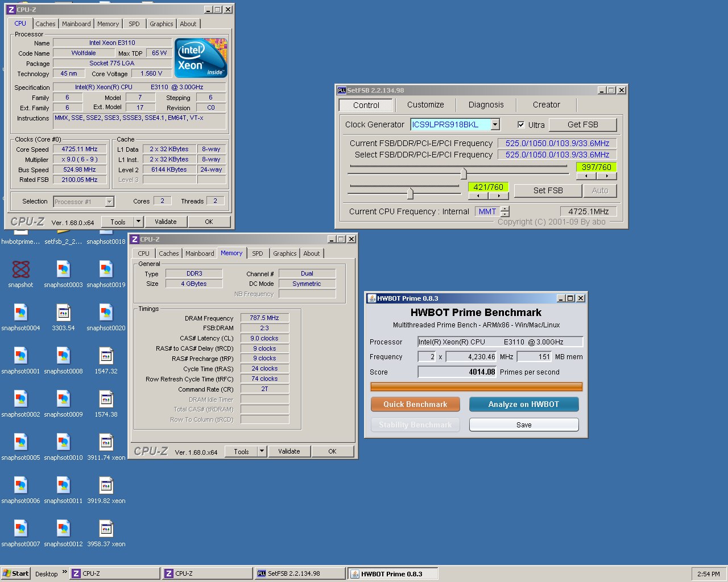
Task: Nudge 421/760 slider left arrow
Action: 478,196
